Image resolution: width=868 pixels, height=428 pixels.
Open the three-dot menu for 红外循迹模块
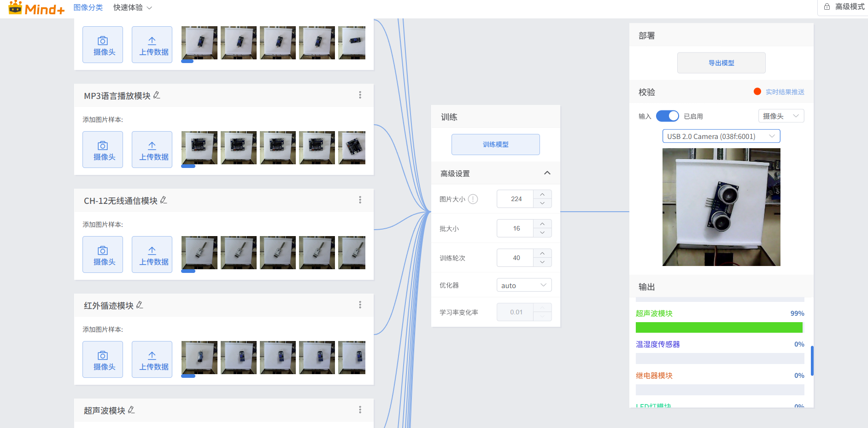point(360,305)
